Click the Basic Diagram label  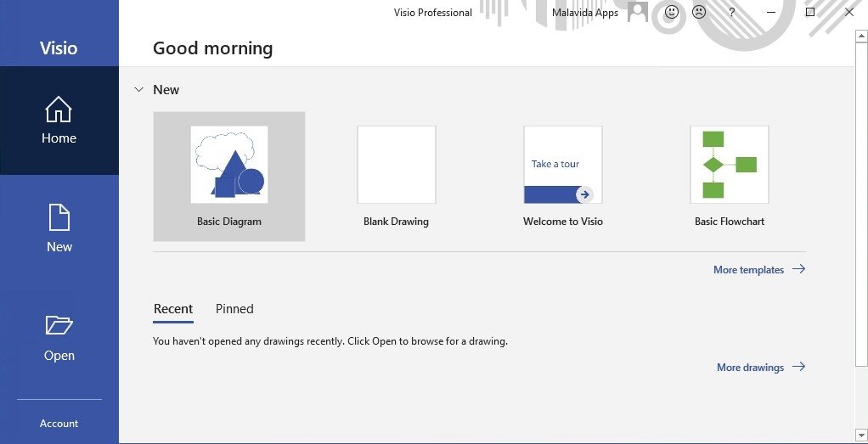pos(229,222)
